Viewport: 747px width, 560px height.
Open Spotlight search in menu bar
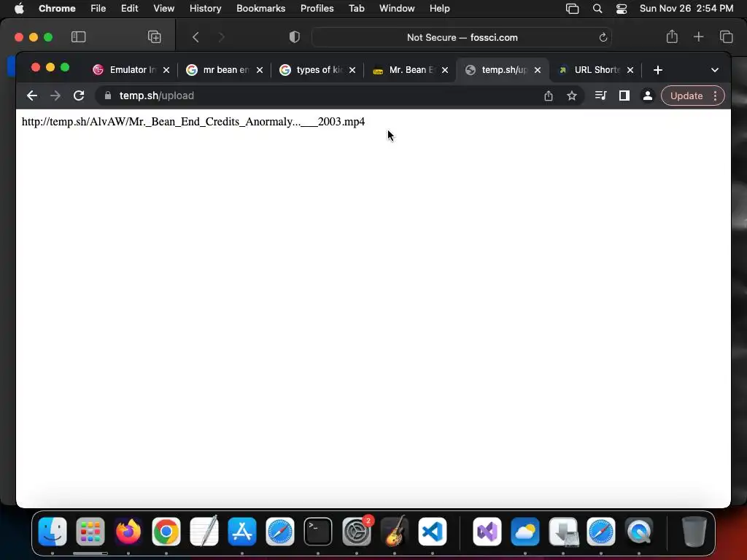click(597, 9)
